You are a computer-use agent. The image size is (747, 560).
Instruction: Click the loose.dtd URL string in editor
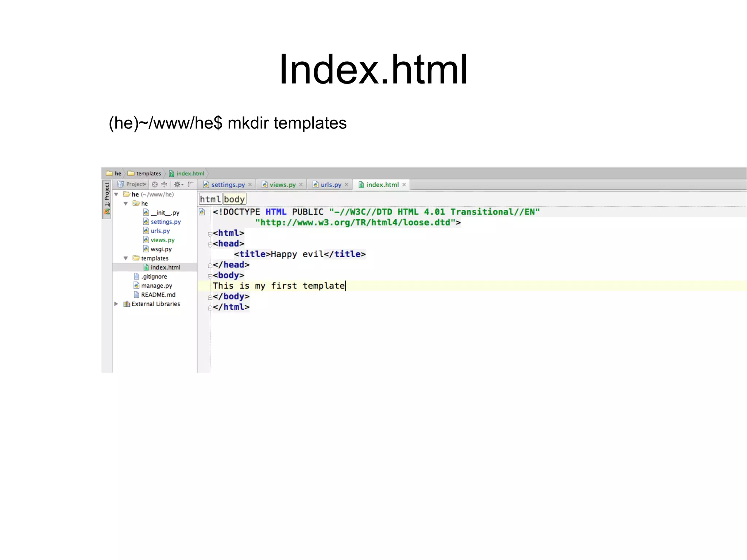pos(355,223)
